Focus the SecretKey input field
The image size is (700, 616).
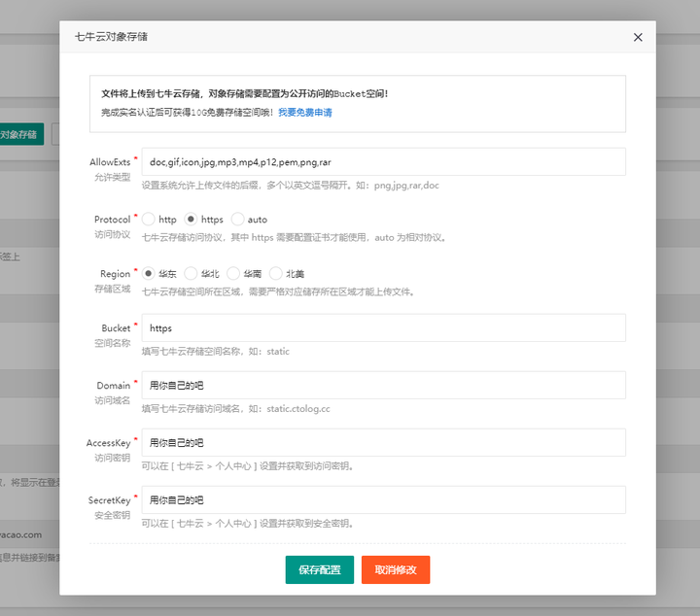pyautogui.click(x=383, y=500)
